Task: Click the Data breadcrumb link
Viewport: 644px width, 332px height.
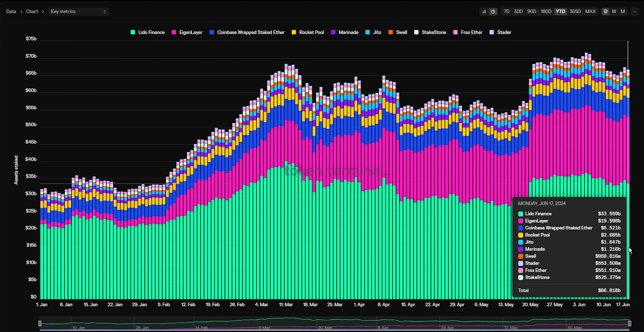Action: 11,12
